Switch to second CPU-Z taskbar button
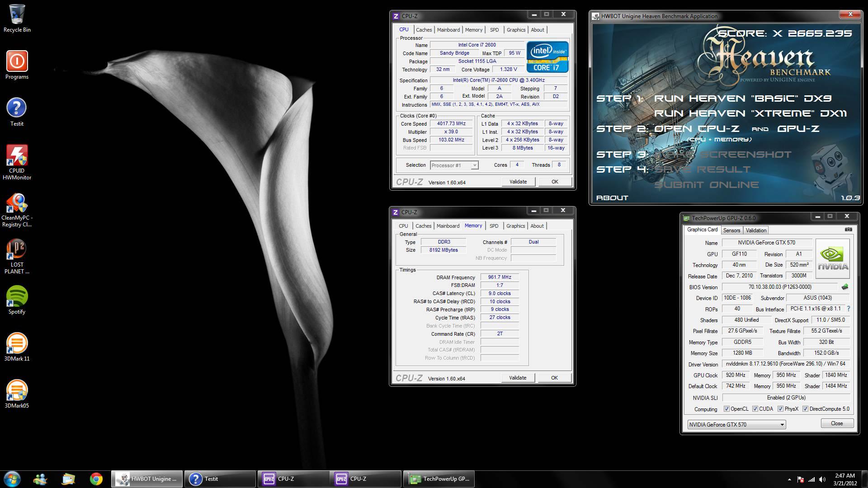Image resolution: width=868 pixels, height=488 pixels. (x=366, y=479)
